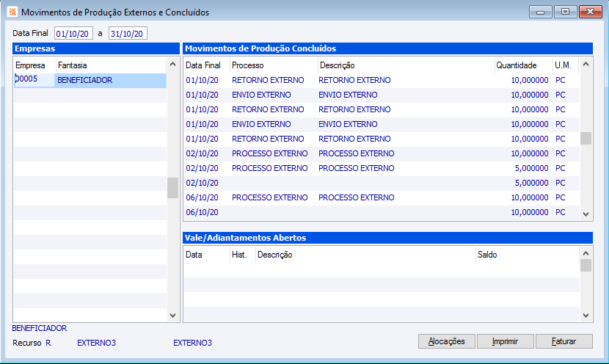Click Data Final header in Movimentos table

coord(207,65)
